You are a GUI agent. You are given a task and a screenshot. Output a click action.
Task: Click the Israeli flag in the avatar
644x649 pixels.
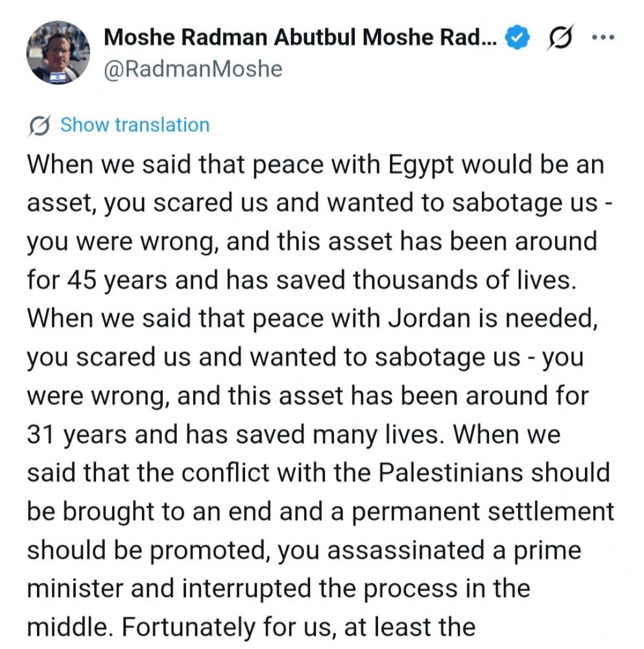click(58, 76)
